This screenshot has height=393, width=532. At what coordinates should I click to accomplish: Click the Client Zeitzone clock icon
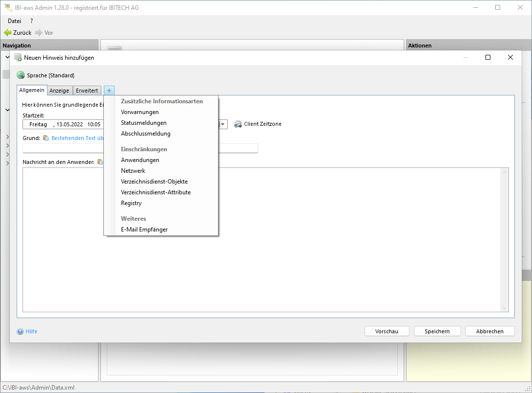point(238,124)
